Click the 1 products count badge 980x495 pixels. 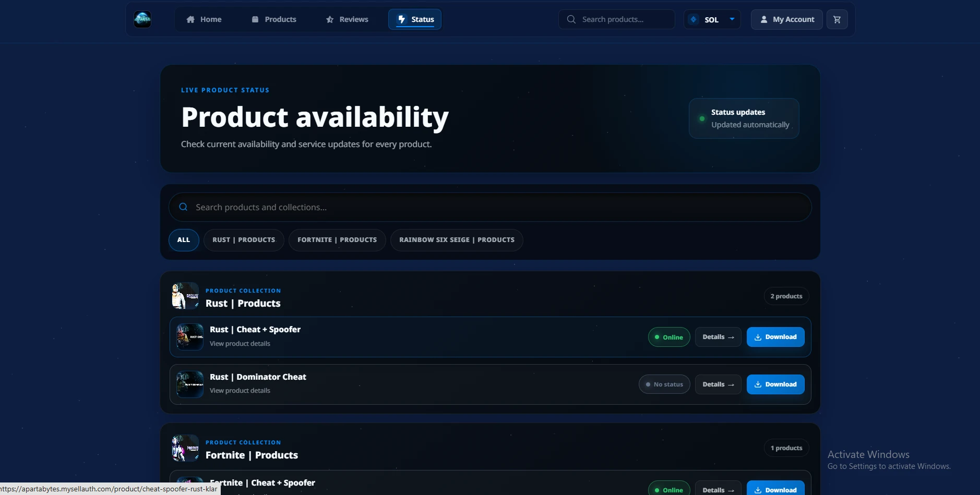(x=786, y=448)
